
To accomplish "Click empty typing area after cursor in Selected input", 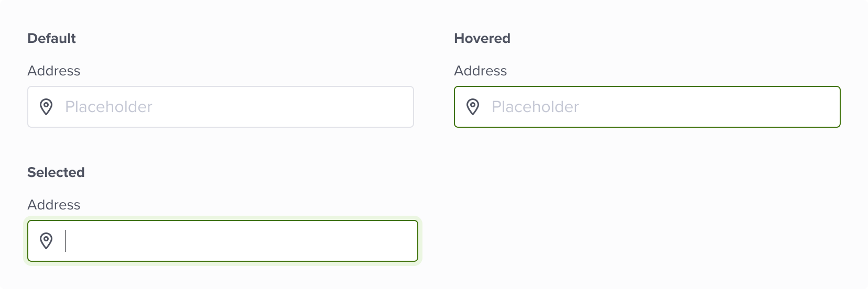I will pyautogui.click(x=241, y=241).
